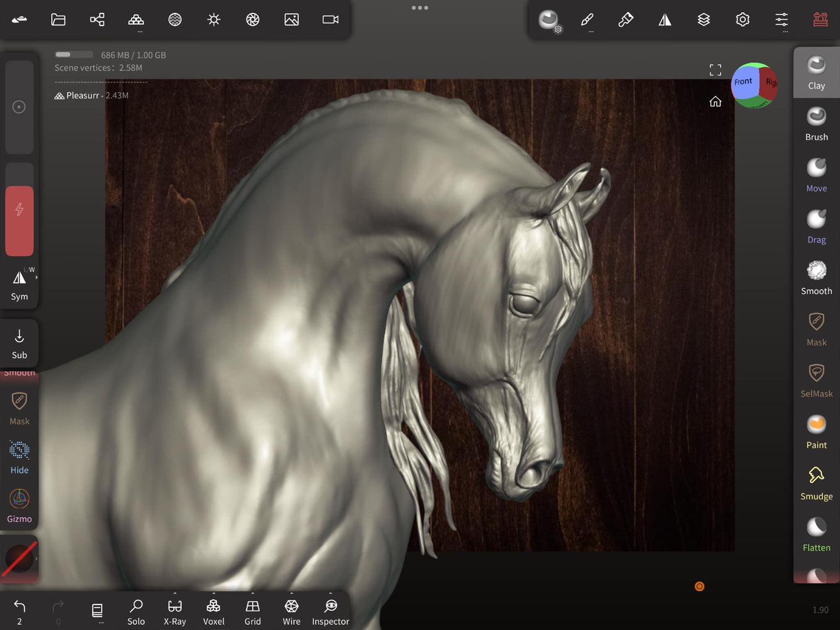840x630 pixels.
Task: Select the Mask tool in the right panel
Action: 816,329
